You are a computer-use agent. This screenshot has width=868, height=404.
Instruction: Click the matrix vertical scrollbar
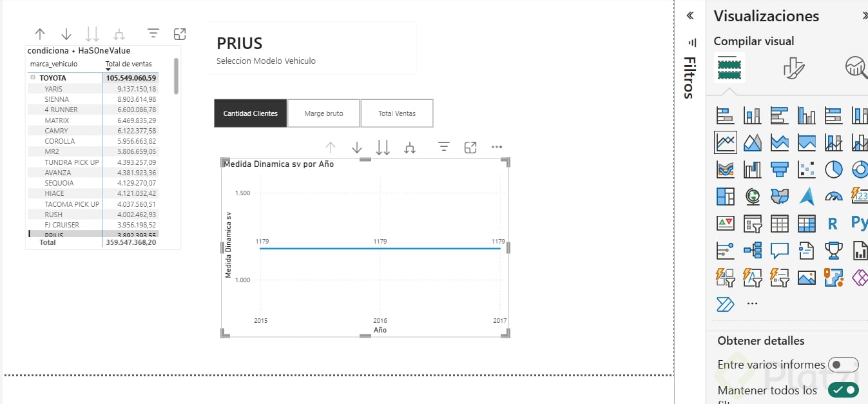177,76
